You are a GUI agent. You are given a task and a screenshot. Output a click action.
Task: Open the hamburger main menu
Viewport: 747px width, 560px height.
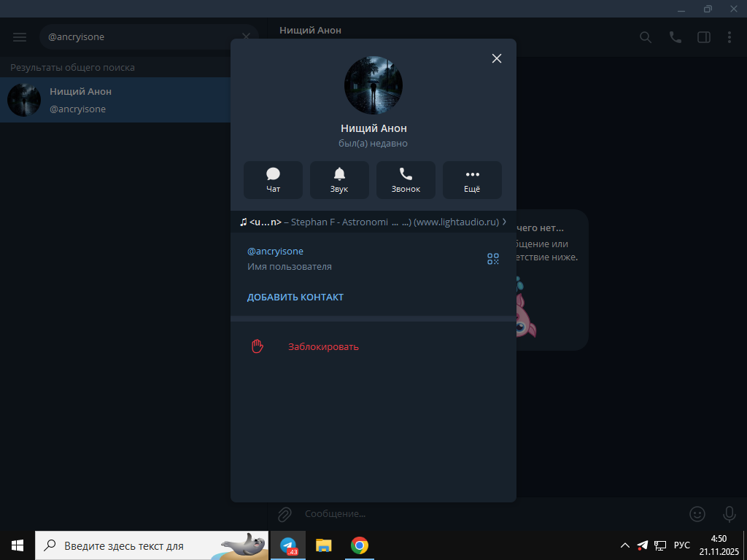click(x=20, y=36)
